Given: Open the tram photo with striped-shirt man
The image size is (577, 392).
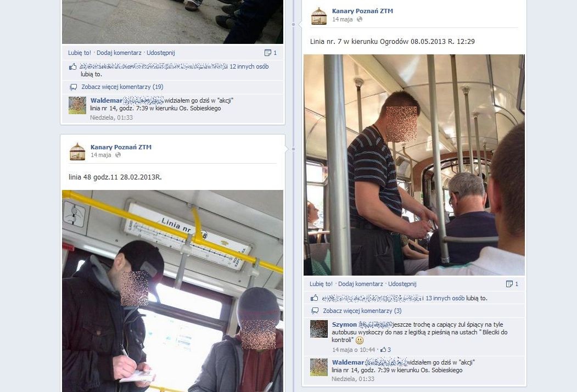Looking at the screenshot, I should coord(414,165).
